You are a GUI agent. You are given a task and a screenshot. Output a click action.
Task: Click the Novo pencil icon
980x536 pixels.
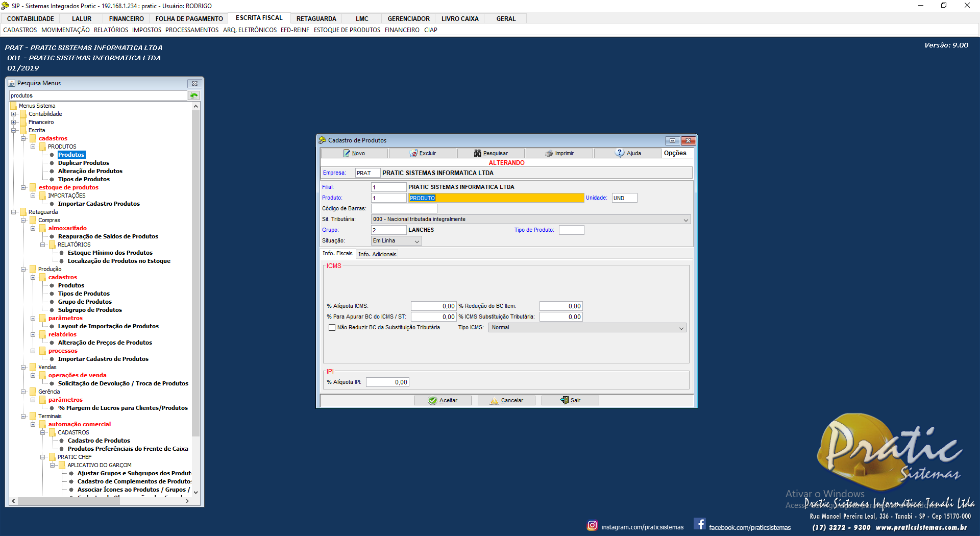[347, 153]
